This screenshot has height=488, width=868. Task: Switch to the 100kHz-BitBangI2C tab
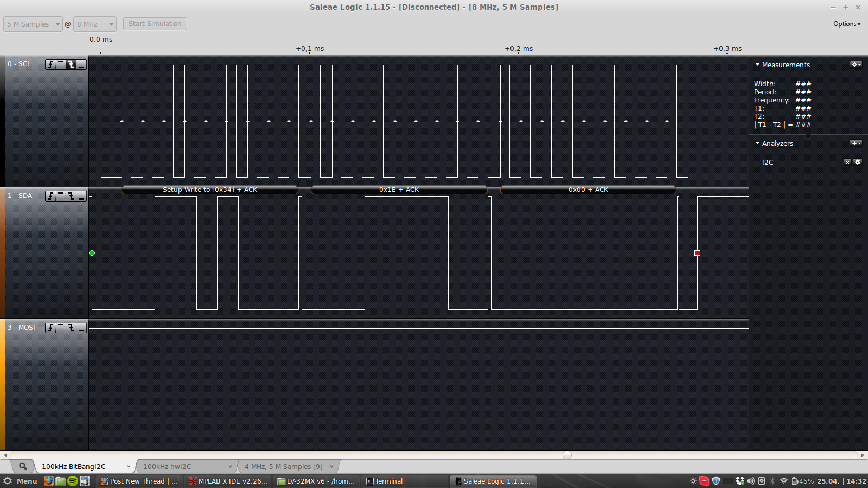74,466
